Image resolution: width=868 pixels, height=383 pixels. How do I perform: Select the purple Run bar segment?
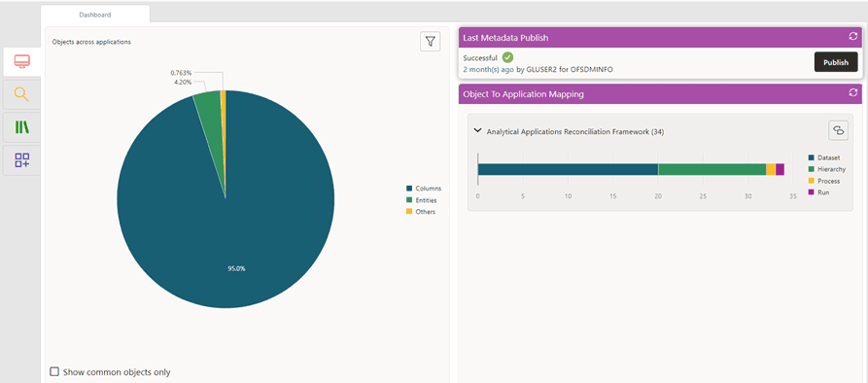(780, 169)
